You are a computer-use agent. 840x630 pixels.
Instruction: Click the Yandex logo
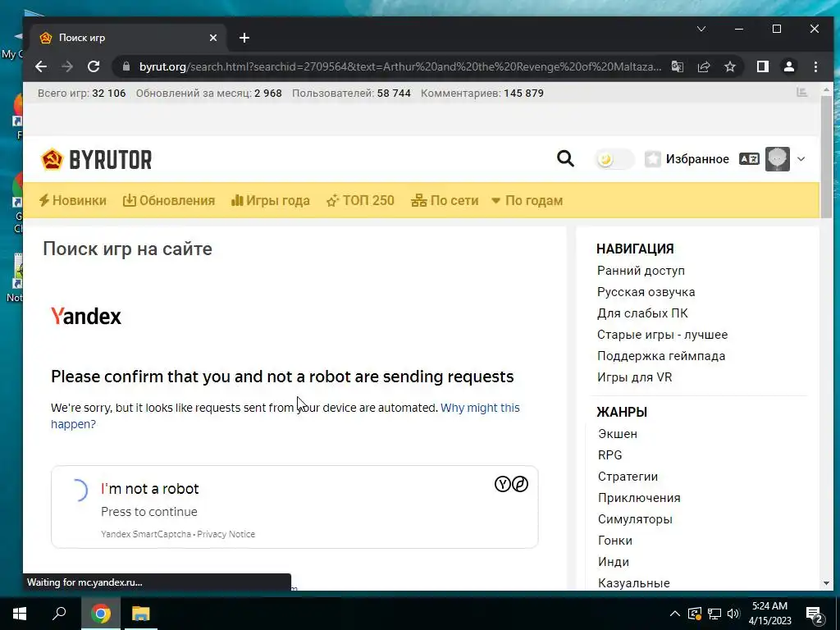click(85, 316)
